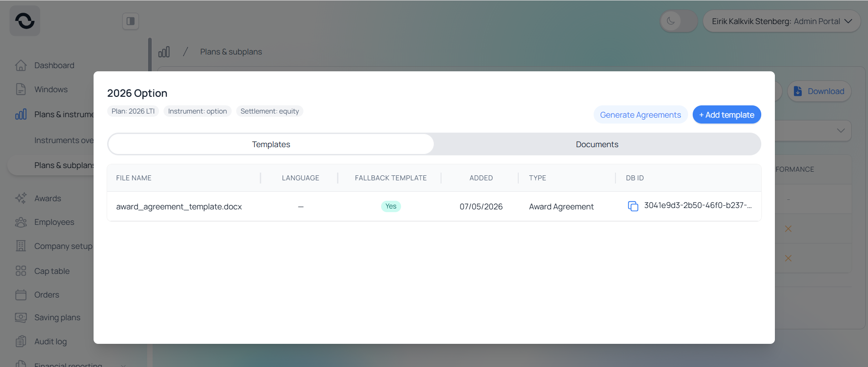
Task: Click the Settlement: equity tag
Action: click(270, 111)
